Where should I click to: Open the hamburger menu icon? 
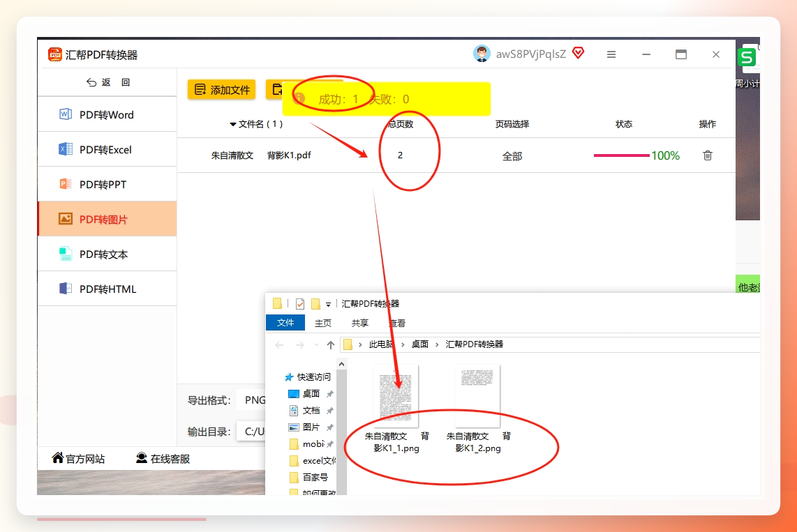[x=611, y=54]
